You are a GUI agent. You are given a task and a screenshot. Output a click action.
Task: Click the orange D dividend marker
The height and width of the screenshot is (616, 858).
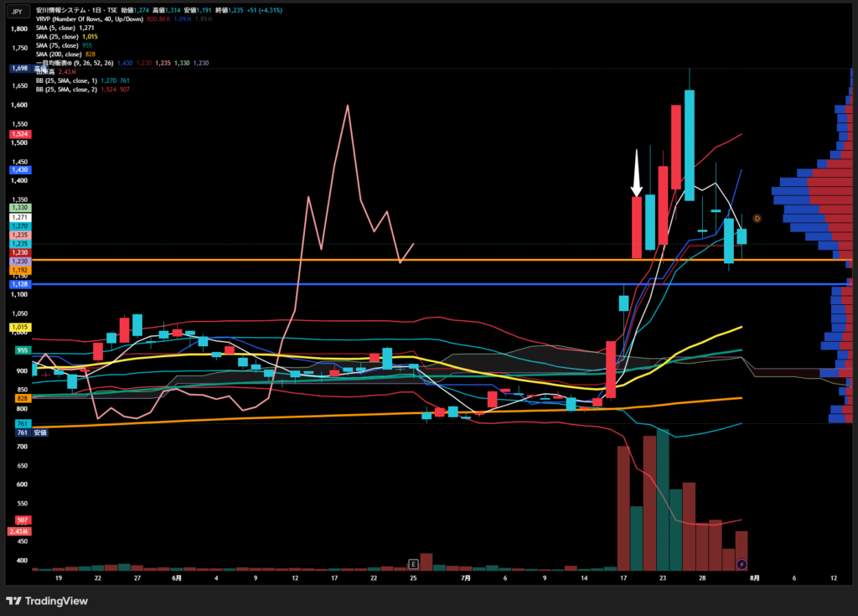(x=757, y=219)
